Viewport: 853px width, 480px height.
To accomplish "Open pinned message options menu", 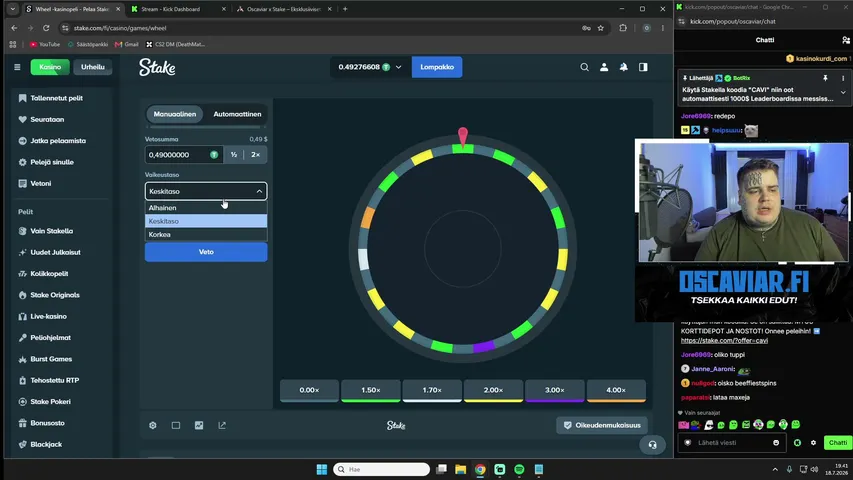I will tap(843, 78).
